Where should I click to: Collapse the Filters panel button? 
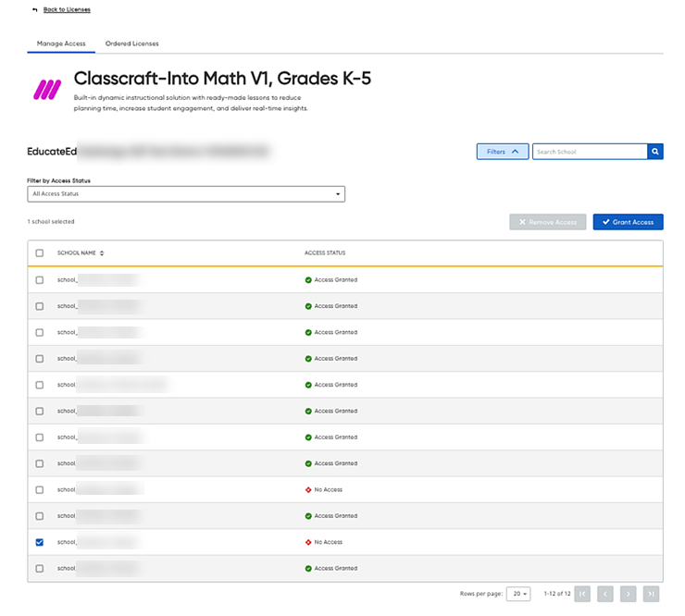503,152
